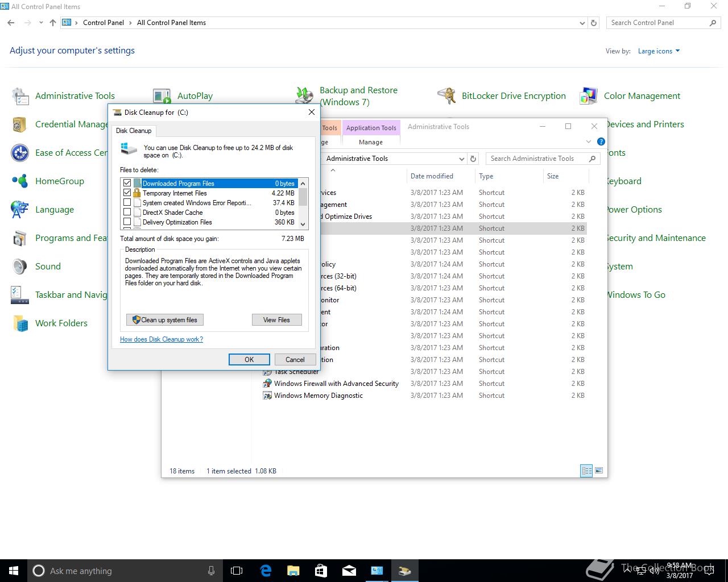This screenshot has width=728, height=582.
Task: Open Windows To Go link
Action: point(636,295)
